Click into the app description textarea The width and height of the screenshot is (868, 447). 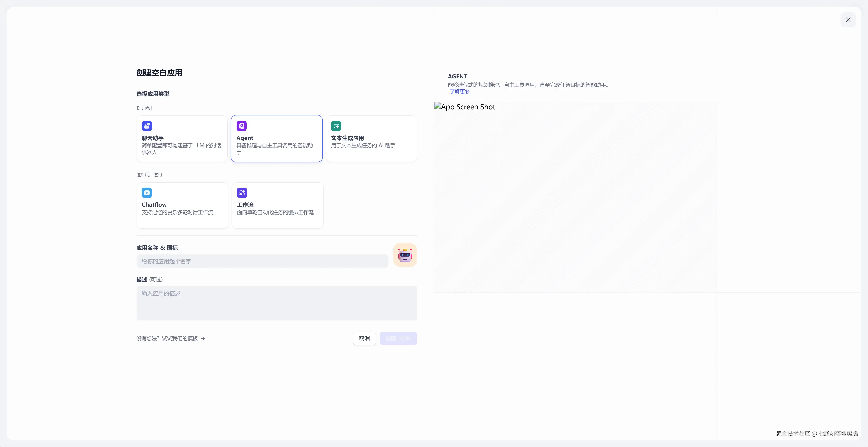pyautogui.click(x=276, y=303)
